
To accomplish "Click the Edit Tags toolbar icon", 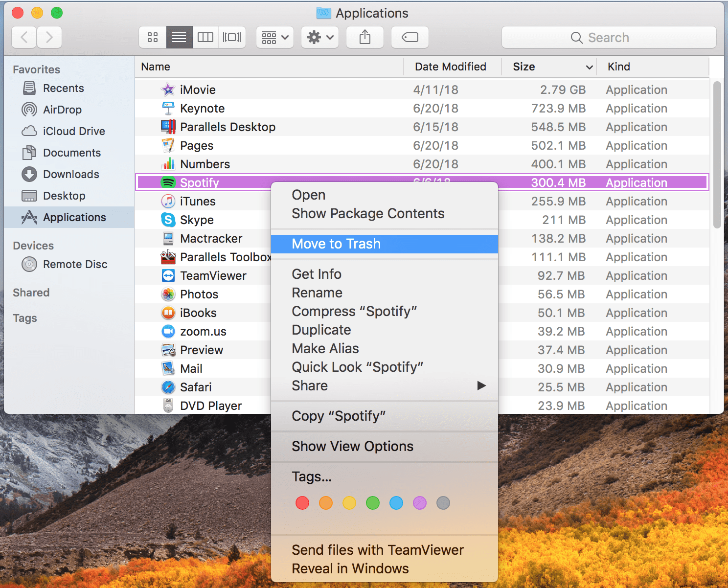I will point(409,37).
